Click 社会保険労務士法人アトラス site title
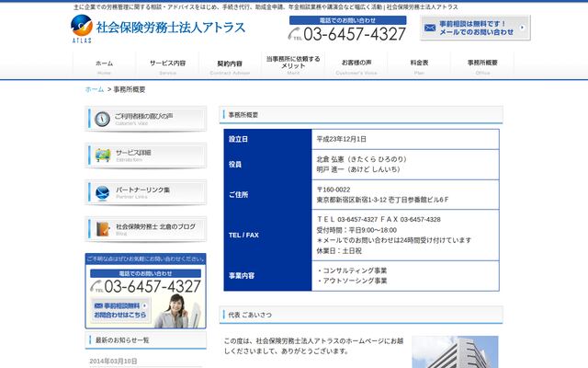This screenshot has width=588, height=368. coord(171,28)
